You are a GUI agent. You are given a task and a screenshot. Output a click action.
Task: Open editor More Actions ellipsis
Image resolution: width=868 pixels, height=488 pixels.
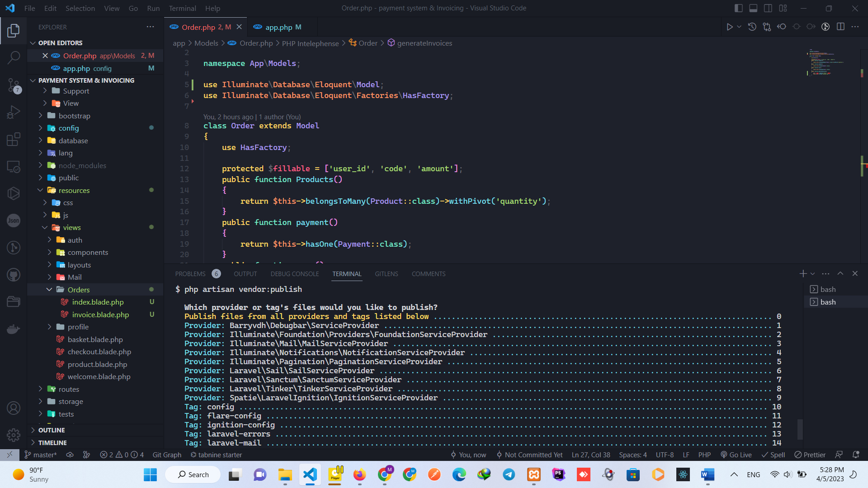855,27
